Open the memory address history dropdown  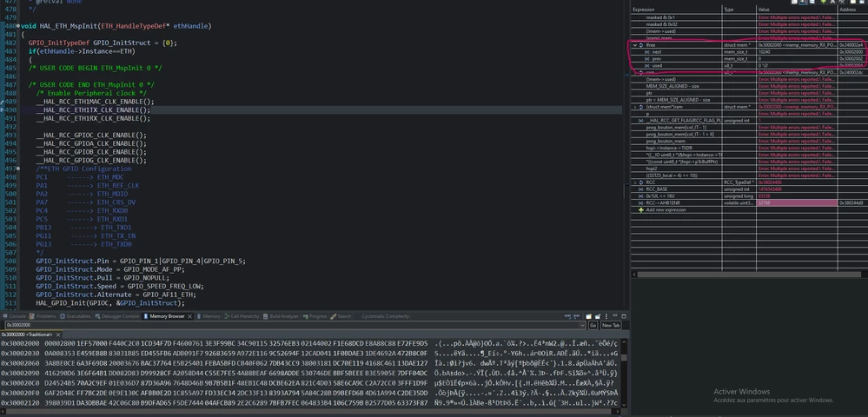click(x=582, y=325)
